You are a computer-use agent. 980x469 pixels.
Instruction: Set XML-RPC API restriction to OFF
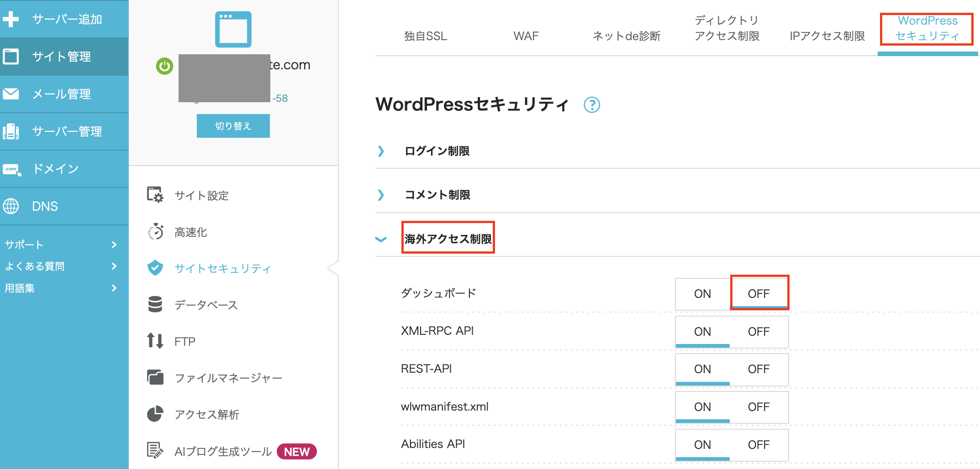(x=759, y=332)
